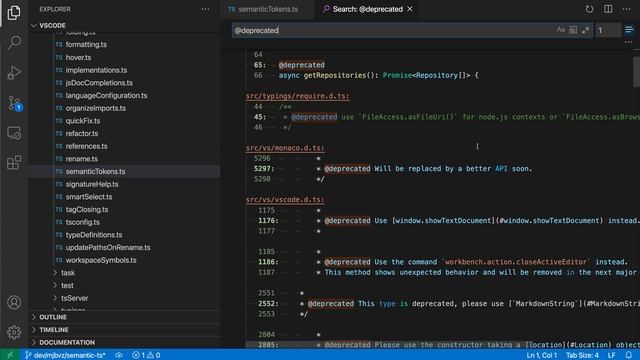Image resolution: width=640 pixels, height=360 pixels.
Task: Expand the OUTLINE panel
Action: (124, 317)
